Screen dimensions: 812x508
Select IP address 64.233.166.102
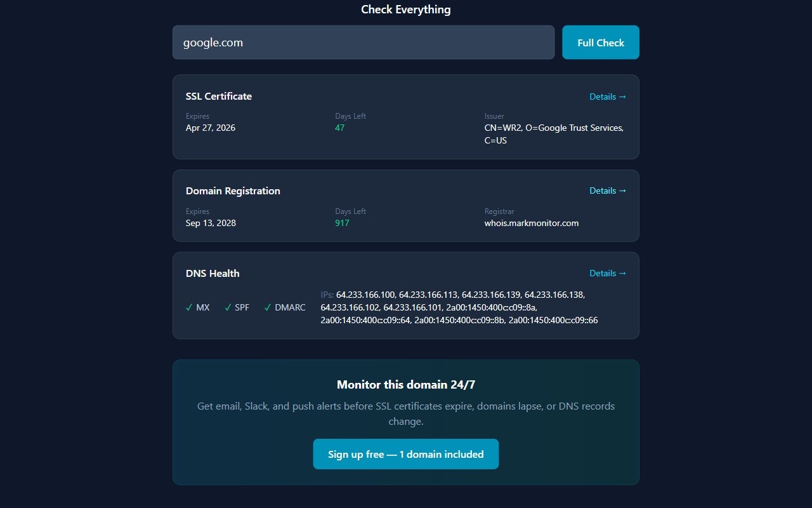(x=350, y=307)
